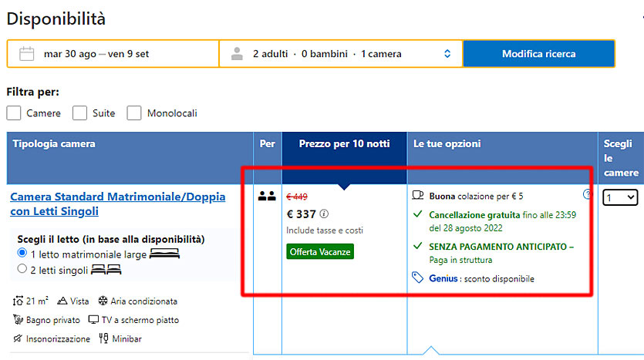Click the breakfast coffee cup icon
Viewport: 644px width, 360px height.
[418, 195]
